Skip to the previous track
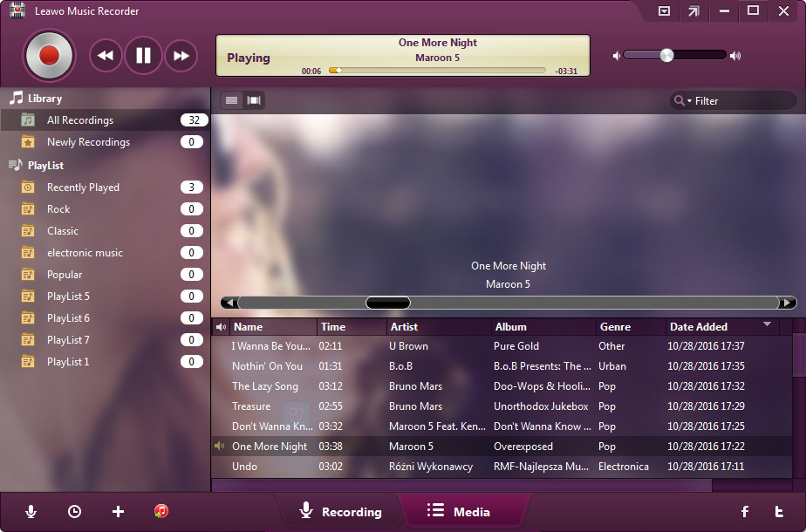 coord(106,56)
